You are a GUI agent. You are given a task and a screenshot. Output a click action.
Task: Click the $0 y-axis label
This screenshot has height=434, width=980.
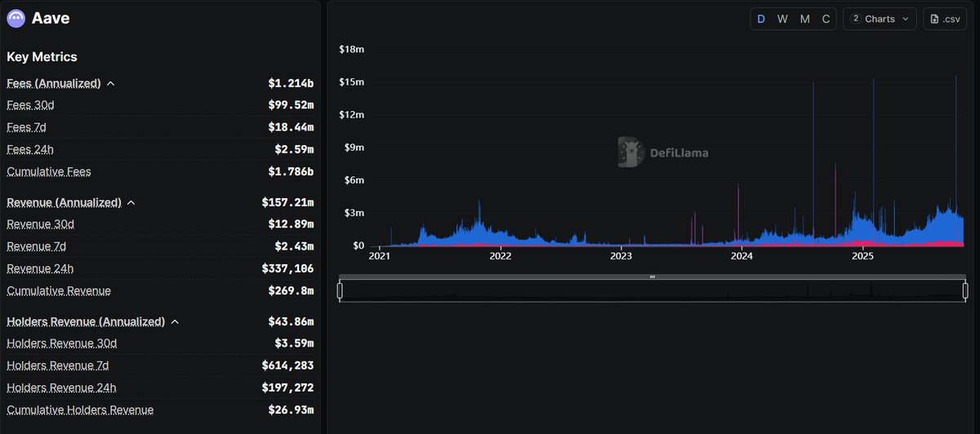(357, 245)
